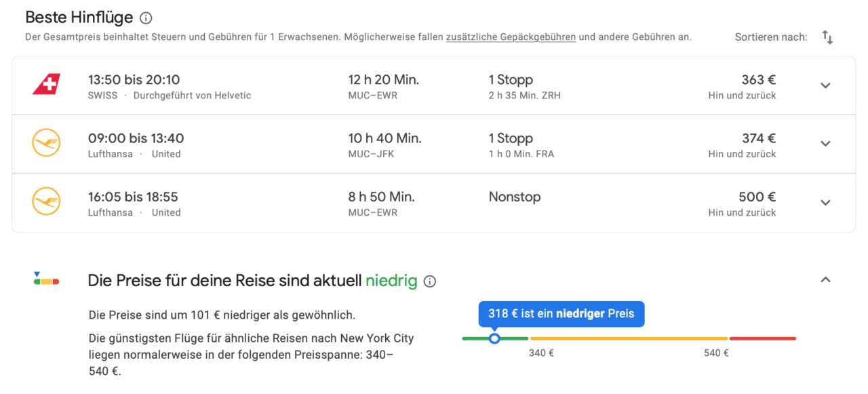Screen dimensions: 868x394
Task: Click the Sortieren nach label
Action: (x=770, y=37)
